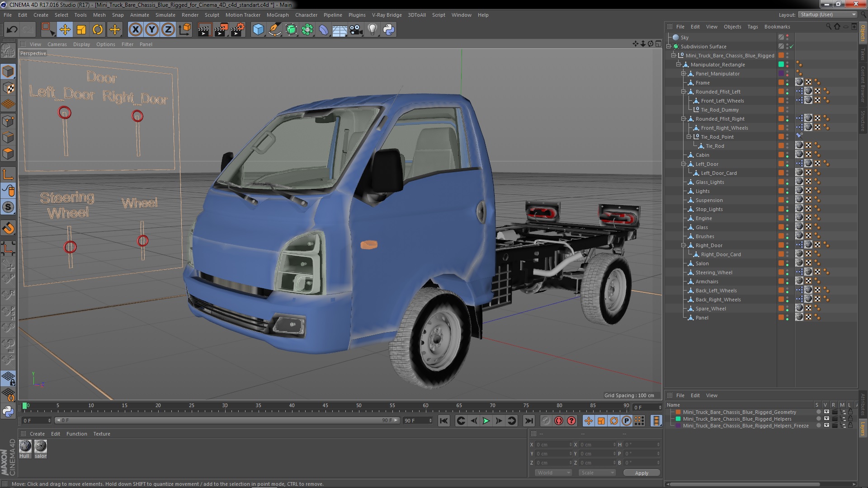Open the MoGraph menu
The image size is (868, 488).
pos(278,15)
